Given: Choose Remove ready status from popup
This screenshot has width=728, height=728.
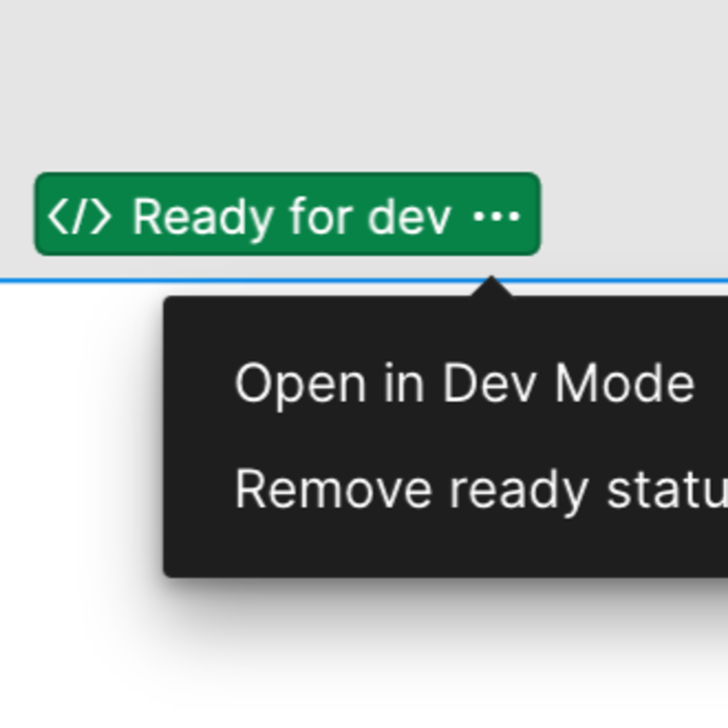Looking at the screenshot, I should coord(481,489).
